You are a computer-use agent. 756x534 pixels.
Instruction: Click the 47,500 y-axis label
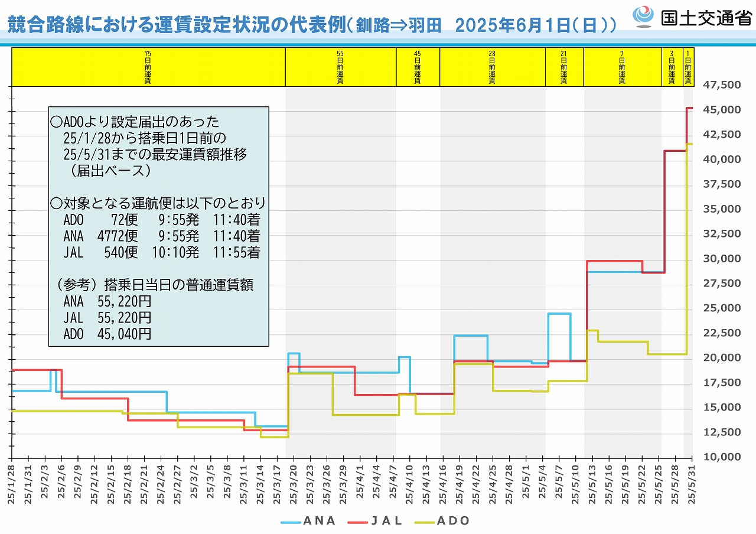[x=722, y=85]
